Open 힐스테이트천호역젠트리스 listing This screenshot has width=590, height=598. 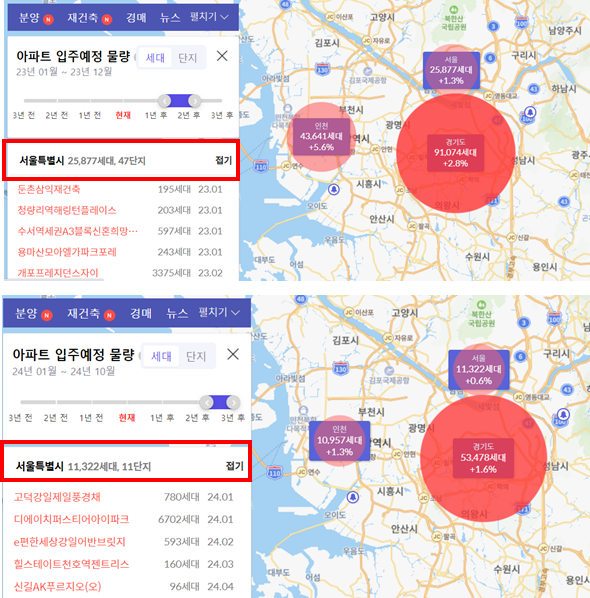[x=72, y=564]
